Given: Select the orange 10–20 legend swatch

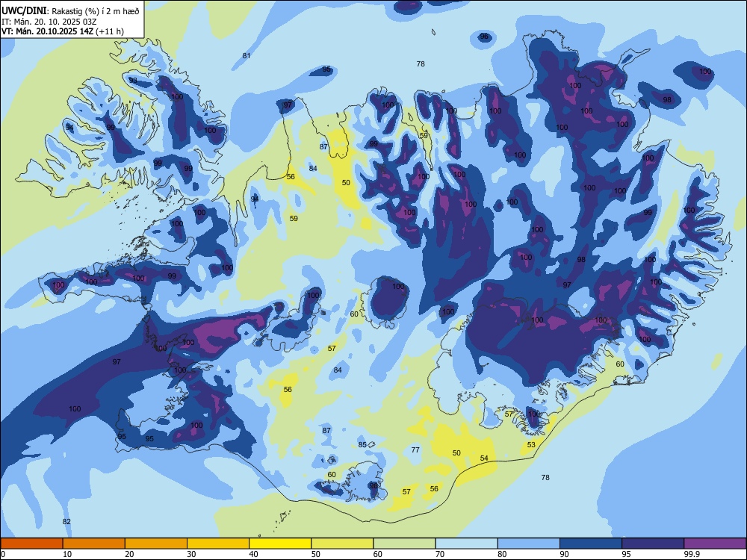Looking at the screenshot, I should (x=94, y=544).
